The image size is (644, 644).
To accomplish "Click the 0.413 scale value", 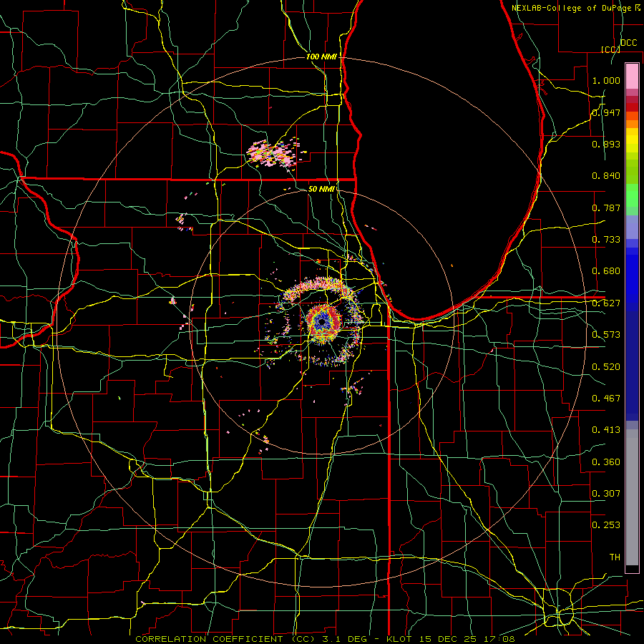I will click(606, 430).
